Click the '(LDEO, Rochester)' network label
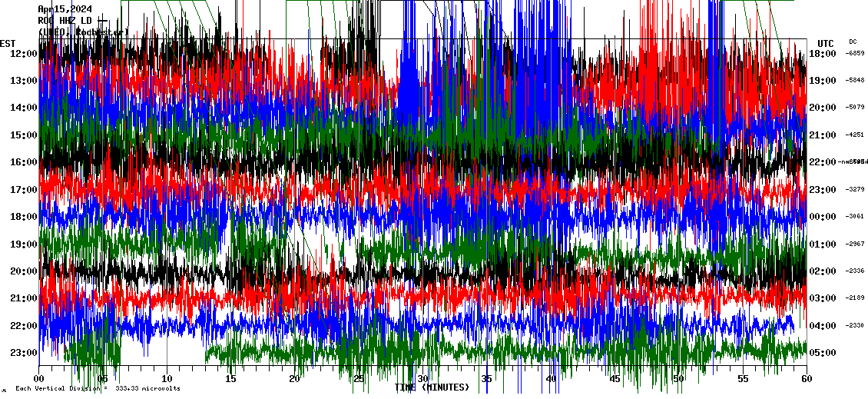Image resolution: width=868 pixels, height=399 pixels. tap(83, 32)
